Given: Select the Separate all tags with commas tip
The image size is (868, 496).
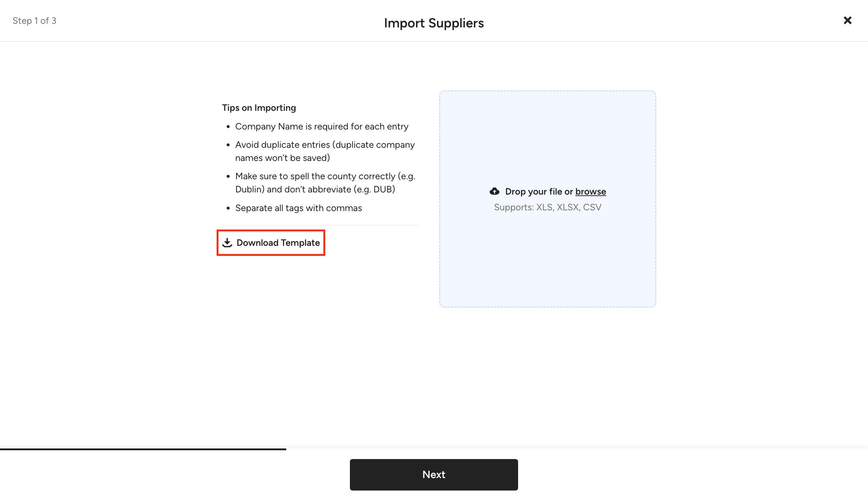Looking at the screenshot, I should click(298, 208).
